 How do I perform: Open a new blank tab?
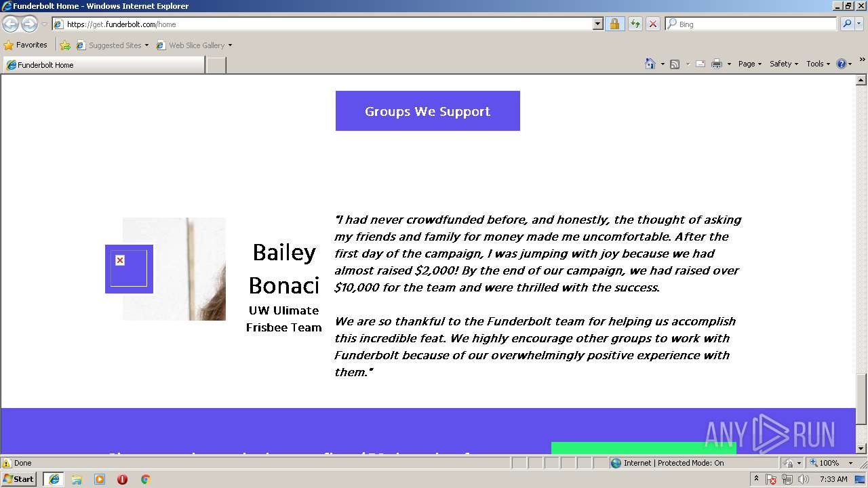216,65
